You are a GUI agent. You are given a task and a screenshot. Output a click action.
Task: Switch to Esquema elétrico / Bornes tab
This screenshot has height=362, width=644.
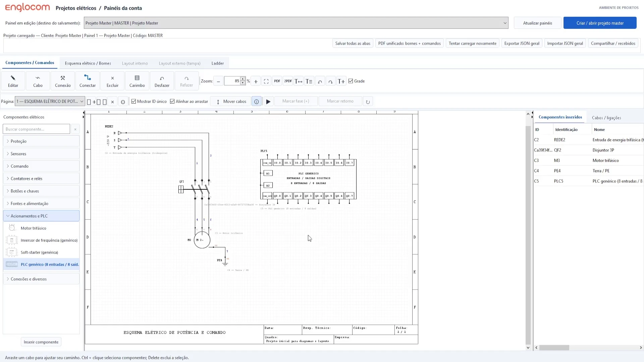[x=88, y=63]
